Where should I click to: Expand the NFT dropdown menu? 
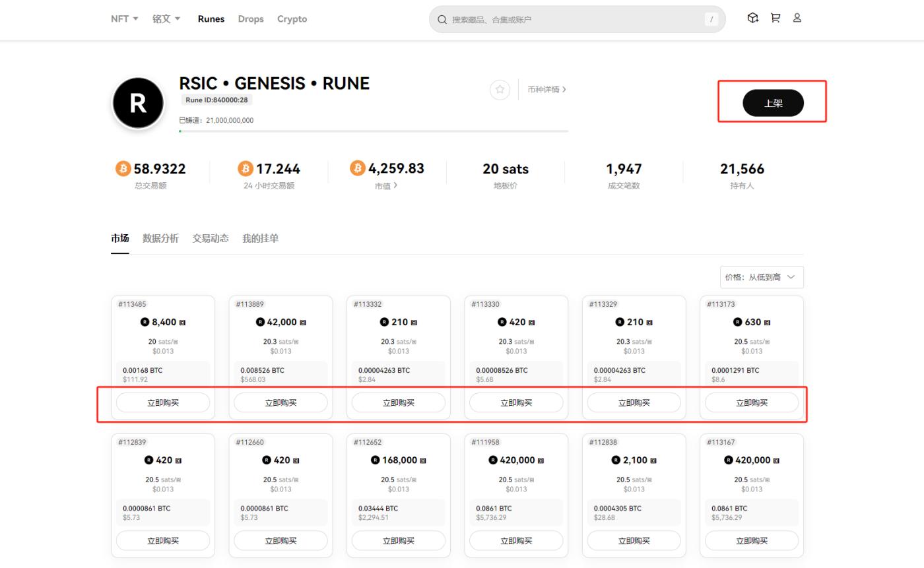[124, 18]
